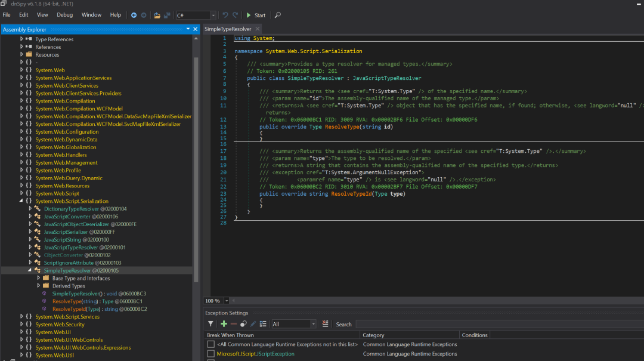Open the Assembly Explorer panel options arrow

coord(188,29)
